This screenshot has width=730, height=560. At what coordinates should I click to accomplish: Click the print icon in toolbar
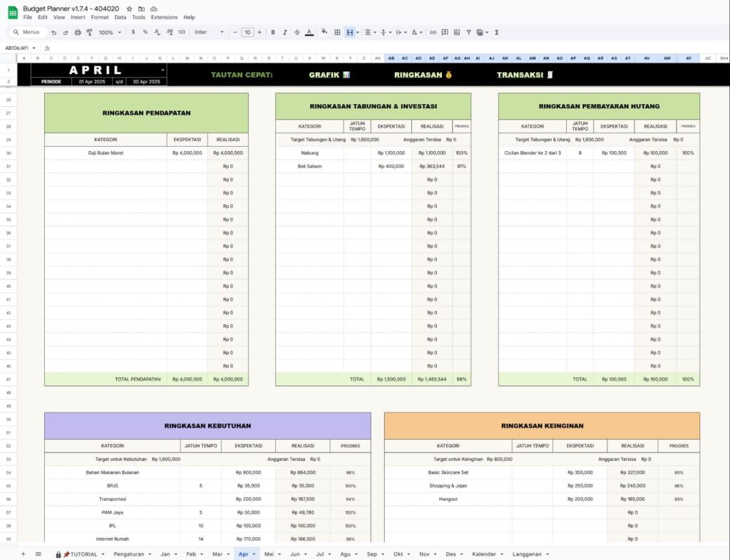pos(78,32)
